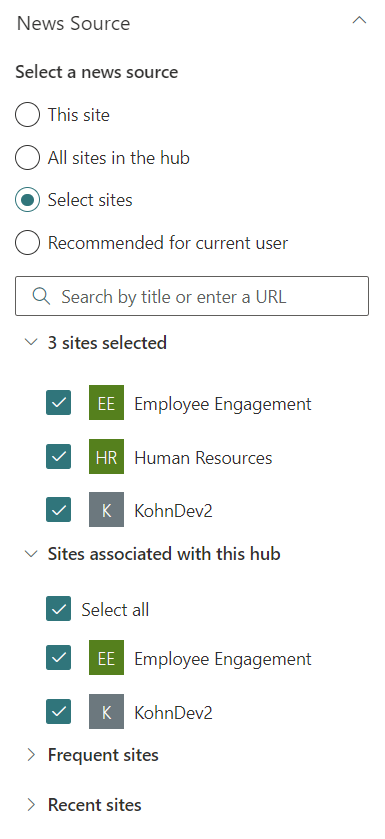The image size is (385, 839).
Task: Click the Select sites radio button
Action: point(27,200)
